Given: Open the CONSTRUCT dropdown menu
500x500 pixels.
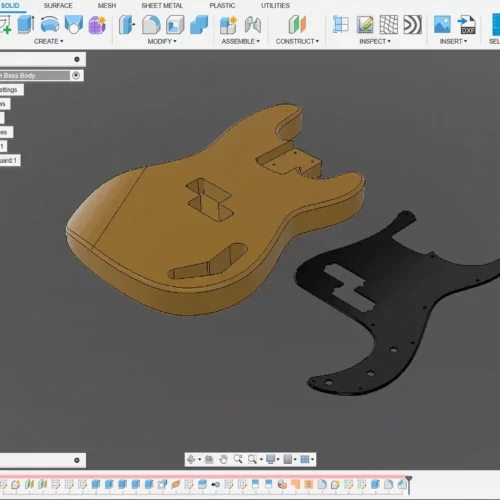Looking at the screenshot, I should [x=297, y=41].
